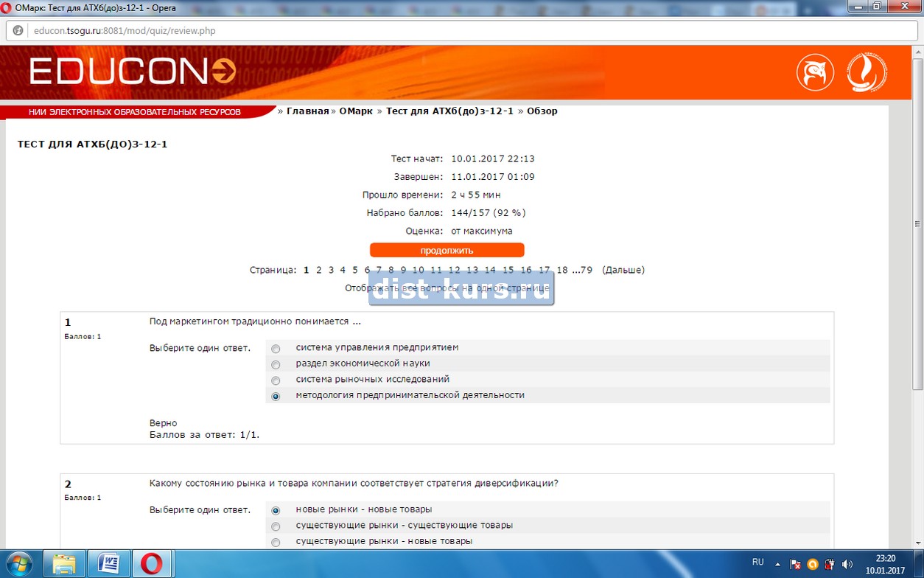Viewport: 924px width, 578px height.
Task: Go to page 5 of the review
Action: pos(355,270)
